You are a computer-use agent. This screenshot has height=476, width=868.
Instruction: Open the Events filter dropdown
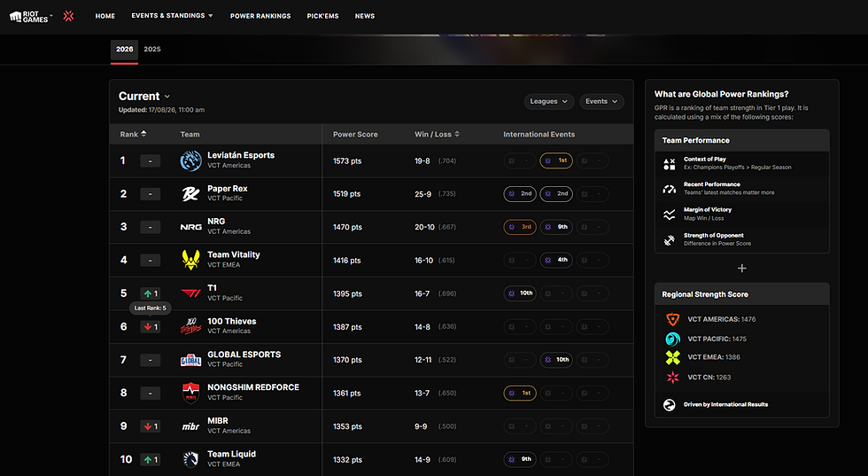point(601,101)
